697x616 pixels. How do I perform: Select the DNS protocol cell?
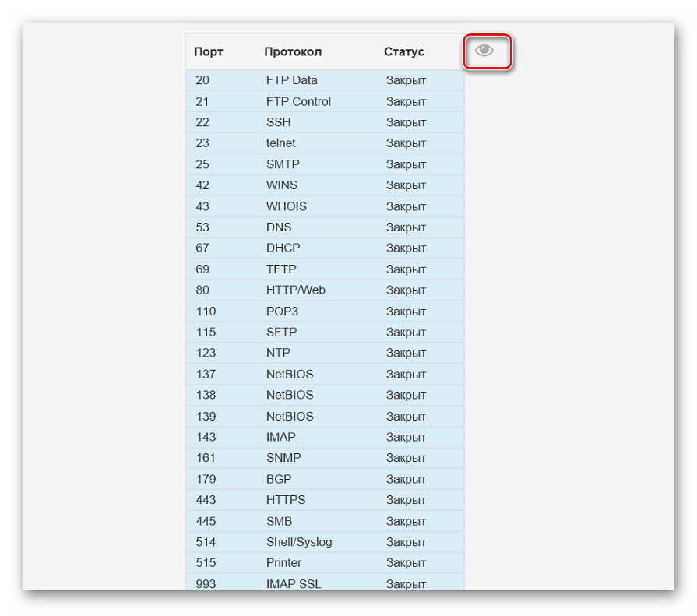tap(279, 227)
